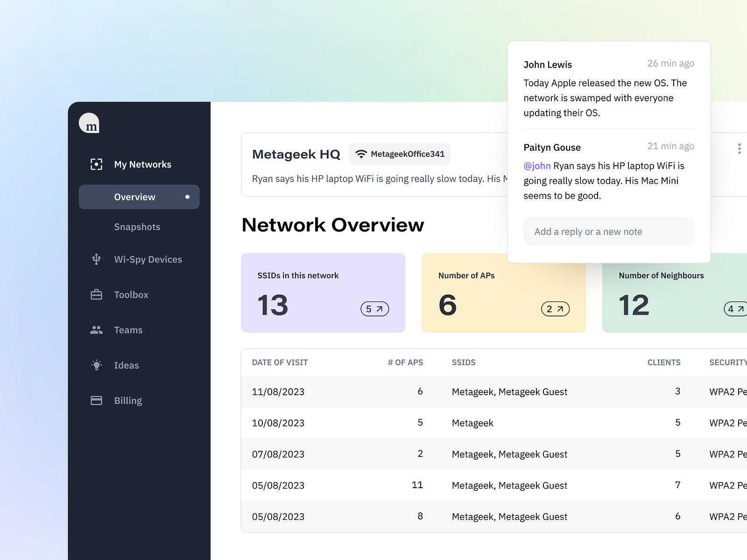Select the Overview menu item

134,196
